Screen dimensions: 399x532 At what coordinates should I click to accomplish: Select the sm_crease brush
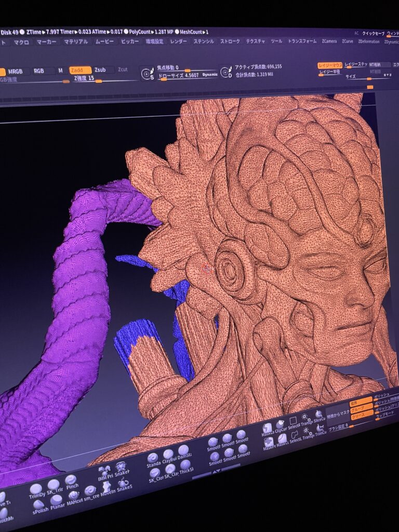(x=91, y=494)
